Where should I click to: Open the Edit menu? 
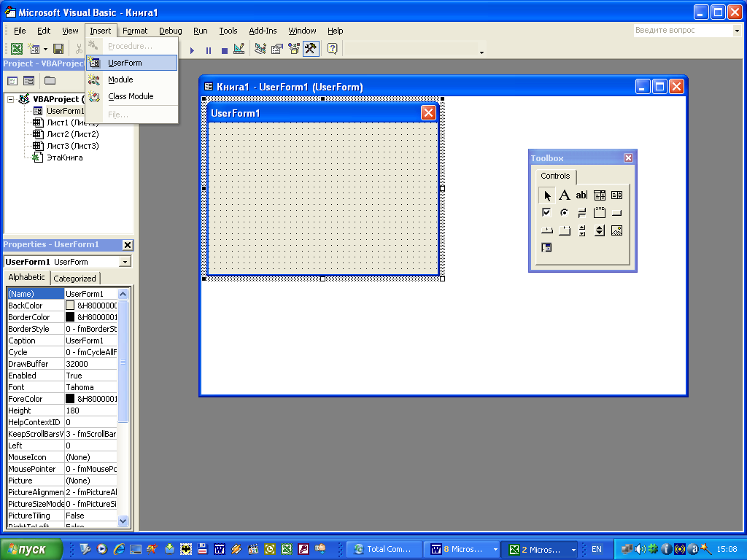(x=44, y=31)
